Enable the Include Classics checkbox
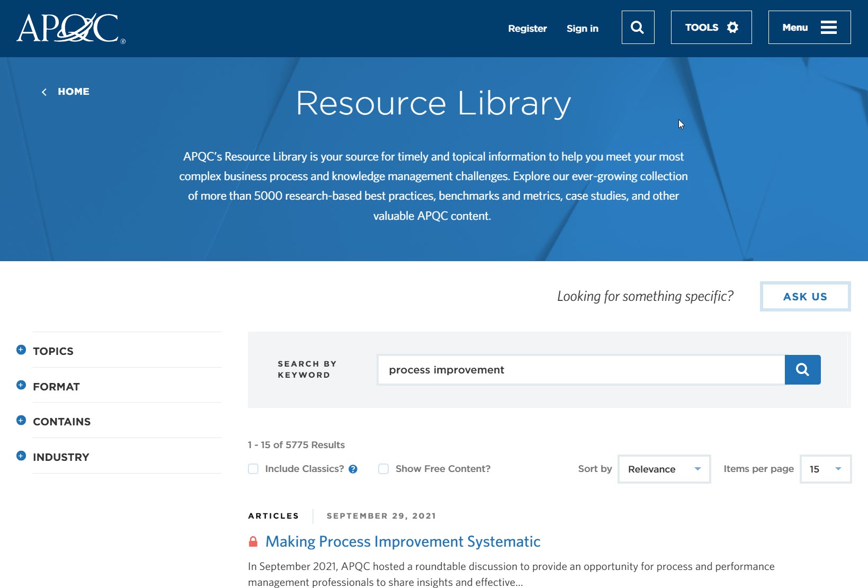The width and height of the screenshot is (868, 588). 253,469
